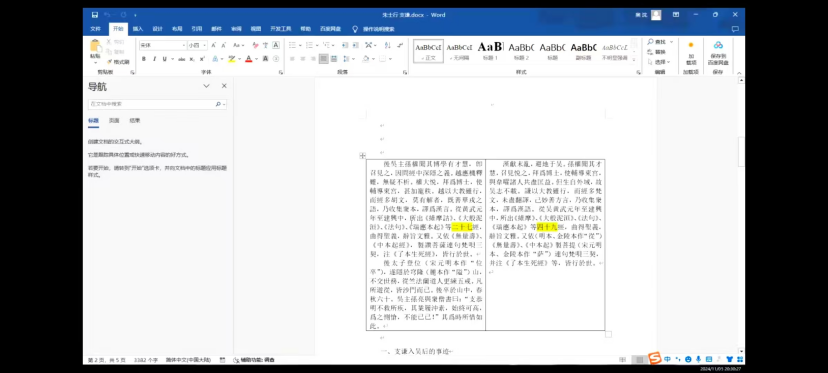Apply the Heading 1 (标题 1) style
The height and width of the screenshot is (373, 828).
click(x=490, y=51)
